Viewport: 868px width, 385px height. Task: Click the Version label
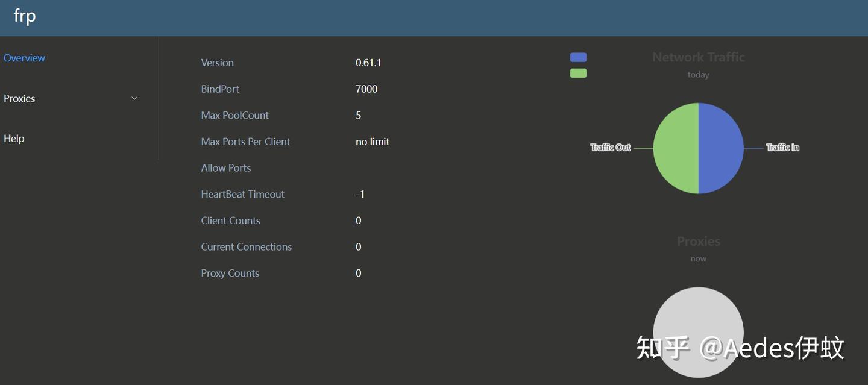click(x=217, y=63)
